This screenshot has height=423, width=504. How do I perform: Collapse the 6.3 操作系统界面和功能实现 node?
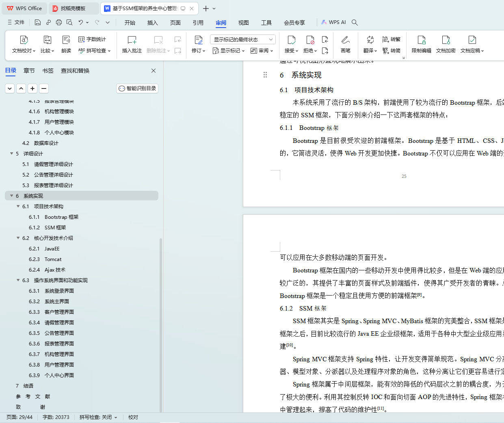[x=18, y=280]
